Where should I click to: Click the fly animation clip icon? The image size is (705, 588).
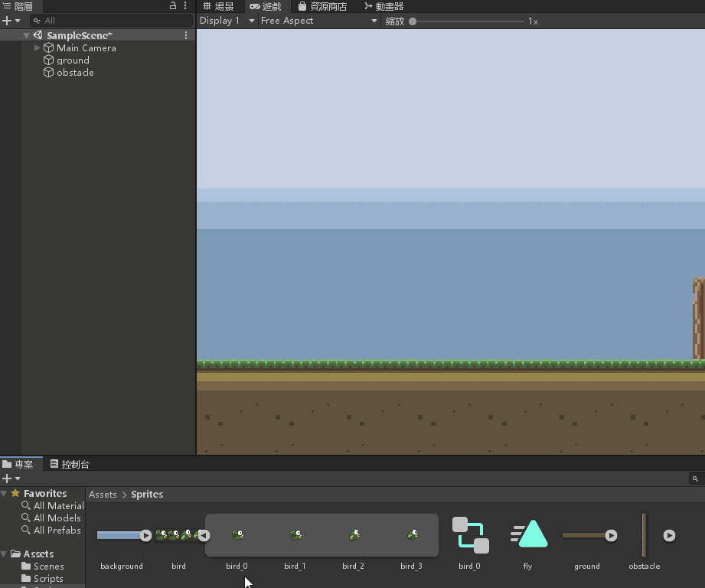(529, 535)
